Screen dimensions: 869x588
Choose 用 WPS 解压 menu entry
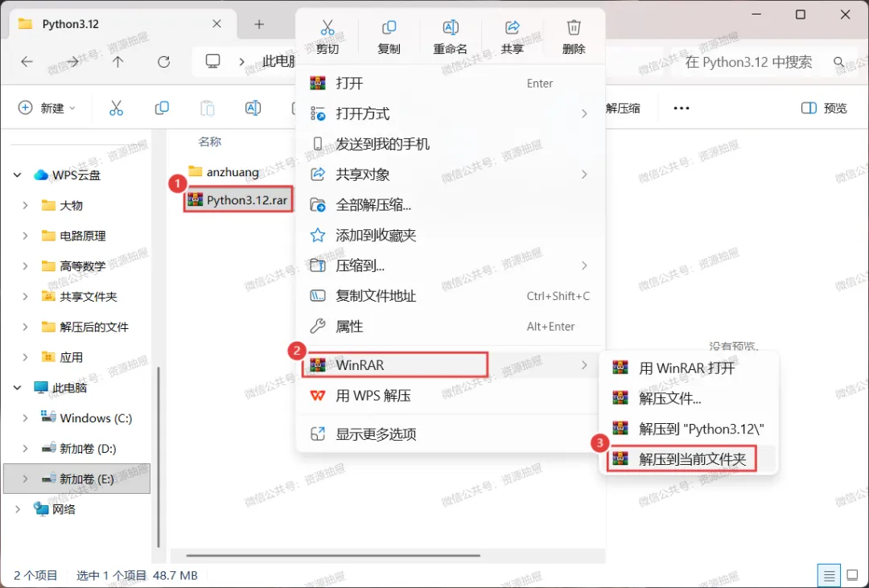click(451, 396)
